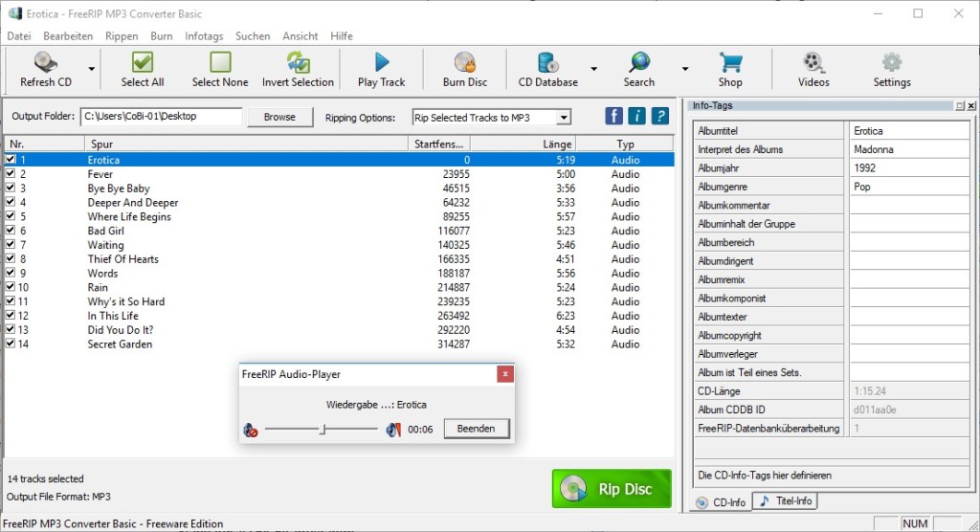Screen dimensions: 980x532
Task: Toggle checkbox for track 7 Waiting
Action: (11, 245)
